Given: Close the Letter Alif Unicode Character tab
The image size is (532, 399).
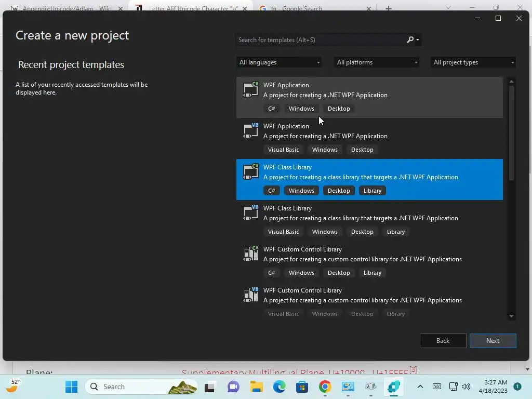Looking at the screenshot, I should tap(245, 8).
